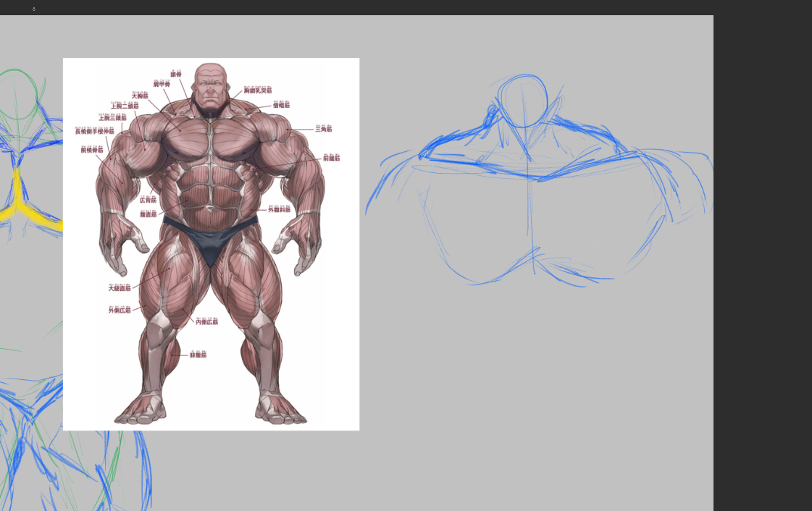Screen dimensions: 812x511
Task: Click the 僧帽筋 label in the anatomy reference
Action: click(x=281, y=105)
